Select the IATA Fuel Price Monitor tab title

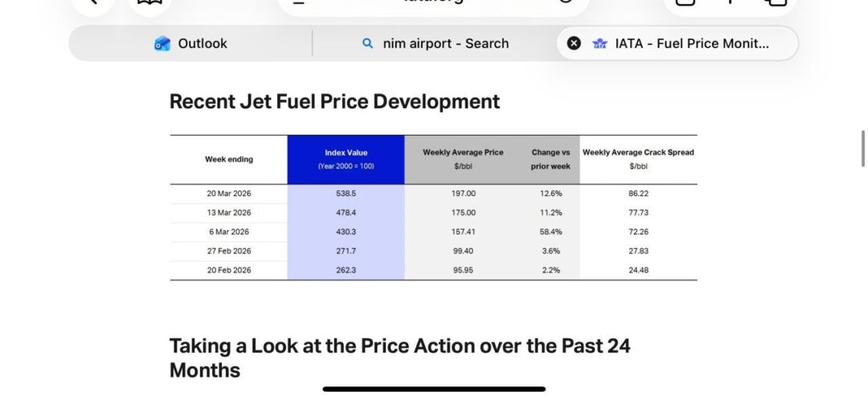pyautogui.click(x=691, y=43)
